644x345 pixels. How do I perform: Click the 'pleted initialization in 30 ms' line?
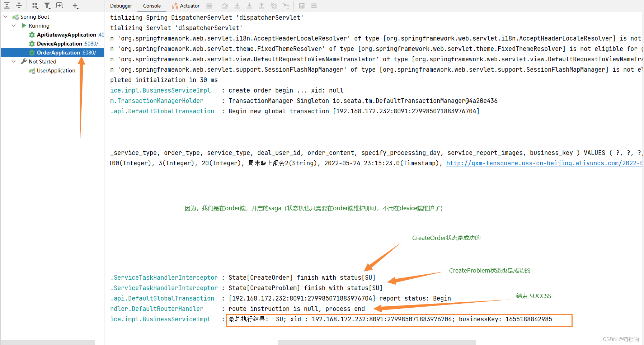tap(164, 80)
